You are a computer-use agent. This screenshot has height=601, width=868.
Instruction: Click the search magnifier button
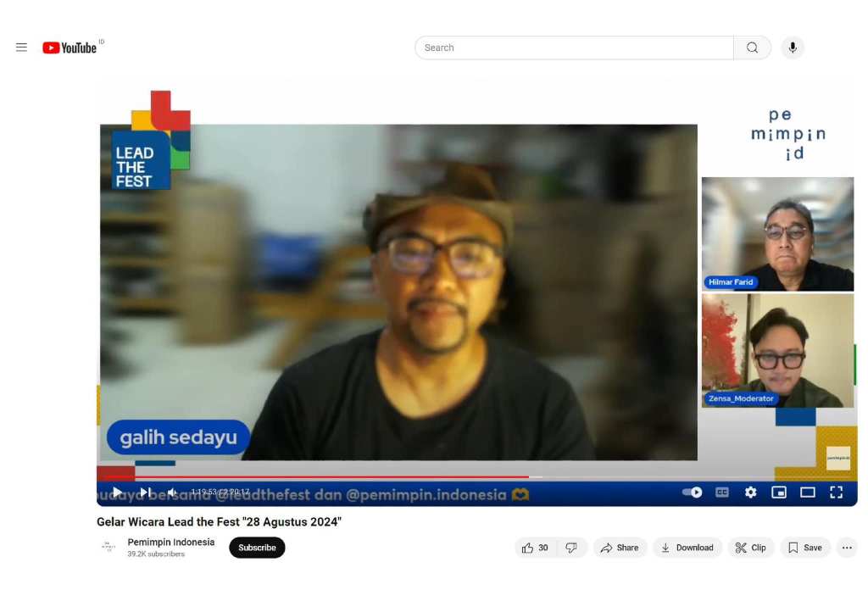click(752, 48)
